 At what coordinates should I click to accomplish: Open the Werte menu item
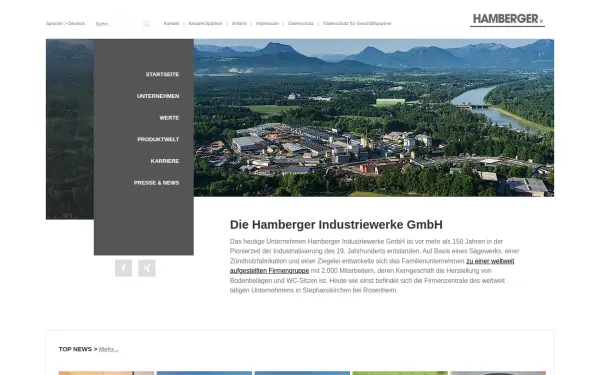[169, 118]
